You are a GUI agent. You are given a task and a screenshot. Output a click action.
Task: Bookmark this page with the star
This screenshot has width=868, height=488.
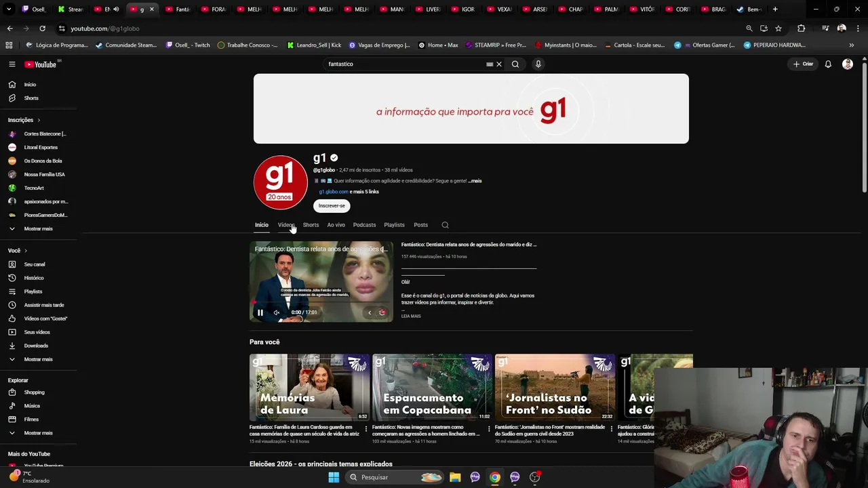click(x=778, y=28)
